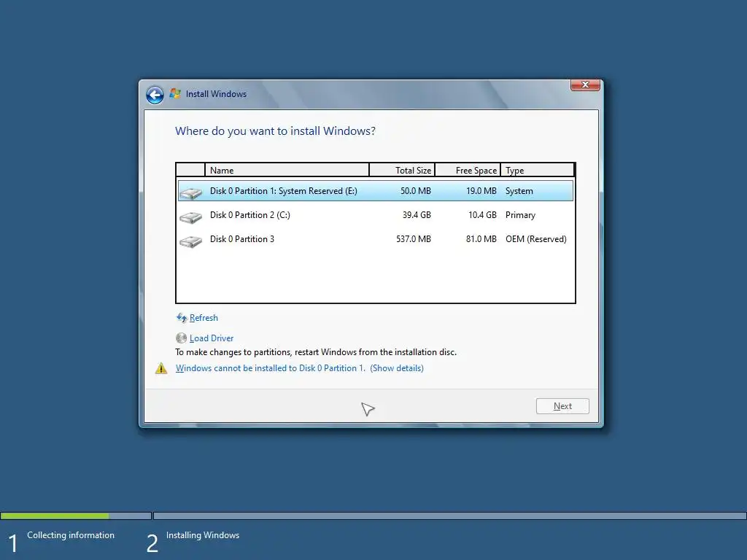Click the 39.4 GB total size cell
This screenshot has width=747, height=560.
click(417, 215)
